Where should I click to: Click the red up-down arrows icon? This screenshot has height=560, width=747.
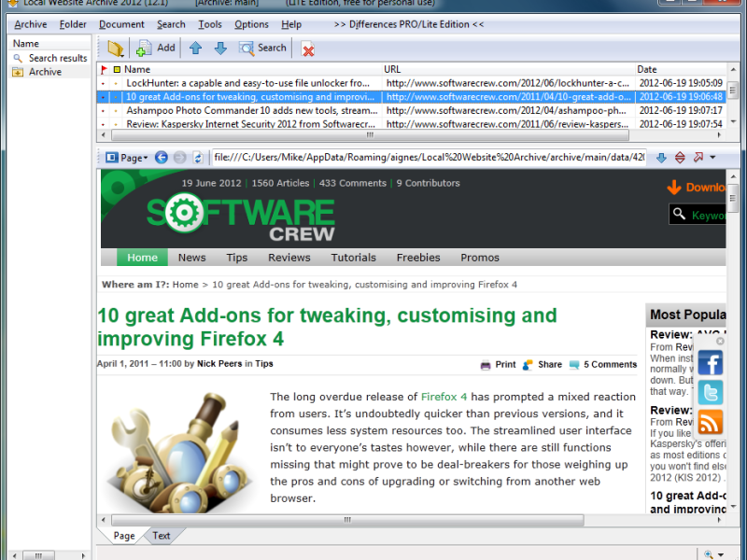680,158
